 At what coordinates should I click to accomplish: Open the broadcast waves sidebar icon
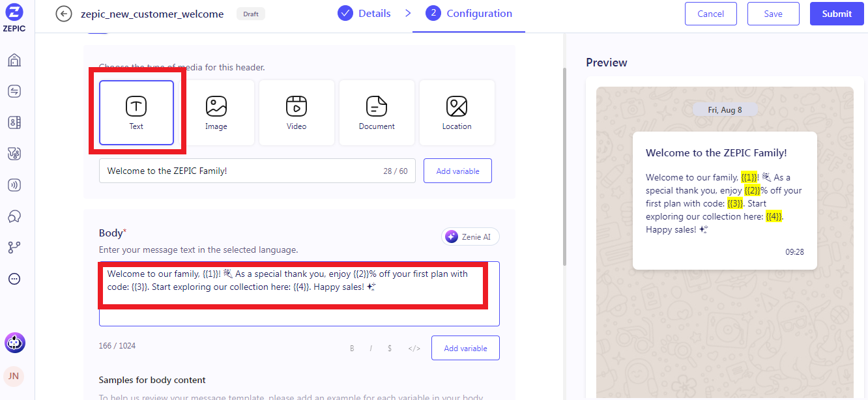pos(14,185)
